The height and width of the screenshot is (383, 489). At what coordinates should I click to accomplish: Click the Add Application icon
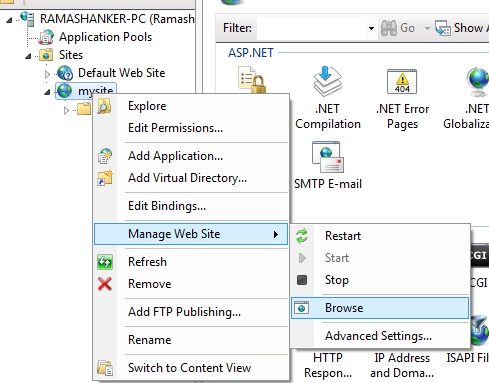105,156
